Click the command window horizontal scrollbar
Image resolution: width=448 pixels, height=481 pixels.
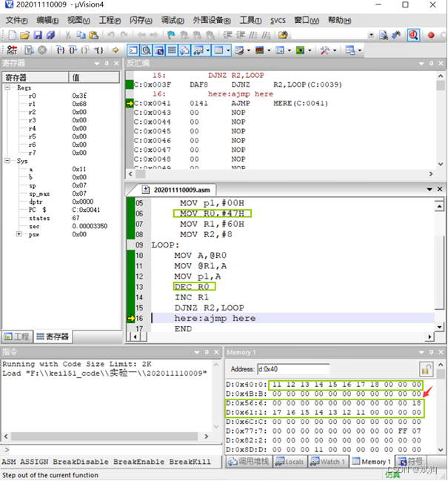[106, 436]
